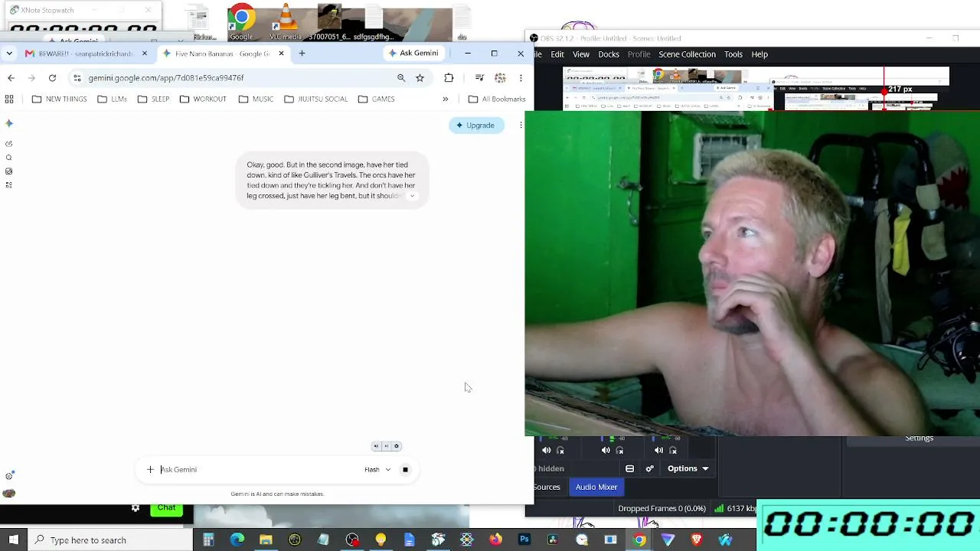The height and width of the screenshot is (551, 980).
Task: Open the Chrome profile avatar
Action: [500, 77]
